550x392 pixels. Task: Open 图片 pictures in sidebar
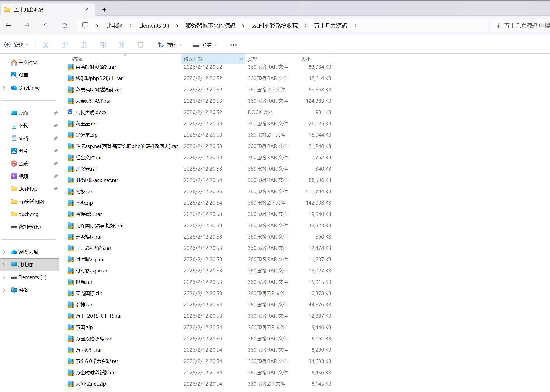19,151
